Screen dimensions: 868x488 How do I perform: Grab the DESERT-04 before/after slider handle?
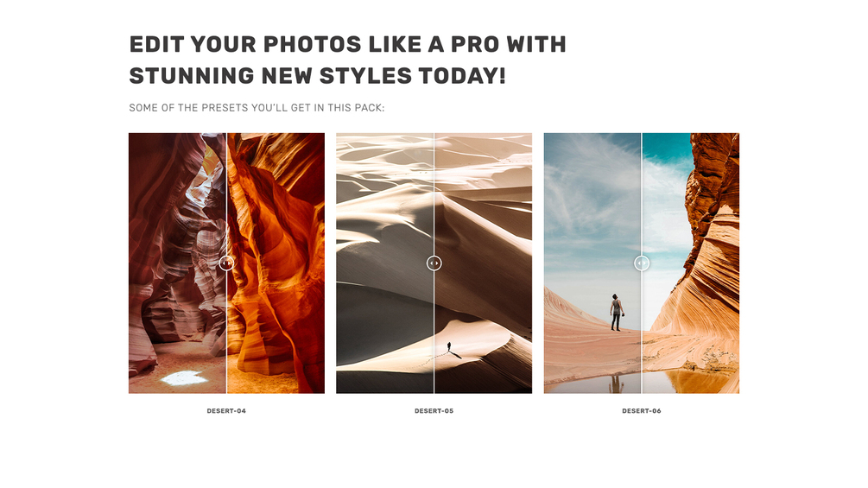(226, 263)
